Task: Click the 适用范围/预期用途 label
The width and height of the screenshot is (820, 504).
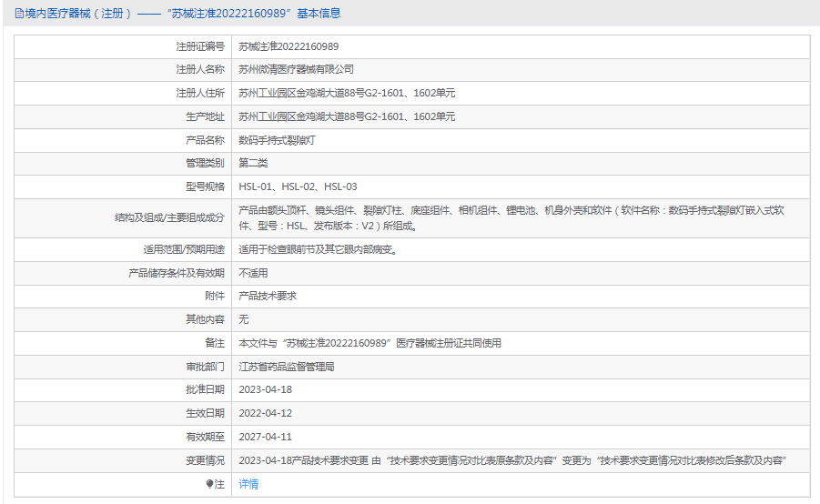Action: [x=184, y=250]
